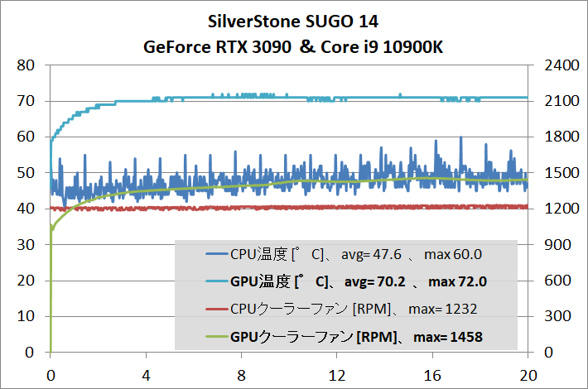The height and width of the screenshot is (389, 588).
Task: Click left axis label 70
Action: pyautogui.click(x=26, y=101)
